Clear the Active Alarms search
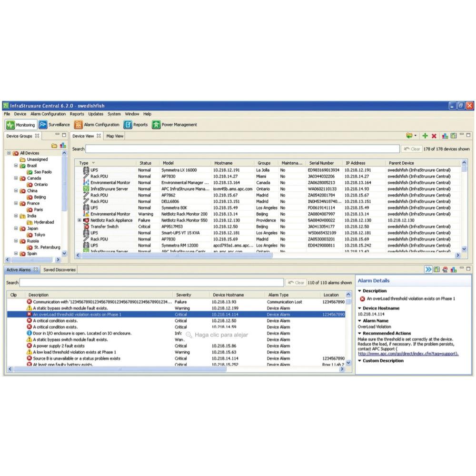This screenshot has height=476, width=476. click(x=296, y=282)
